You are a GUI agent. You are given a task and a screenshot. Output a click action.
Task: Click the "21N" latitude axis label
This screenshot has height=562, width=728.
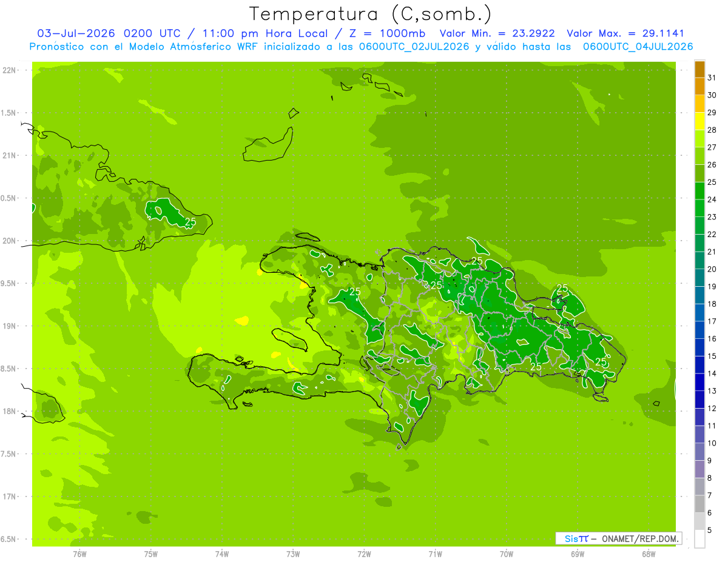(x=9, y=156)
